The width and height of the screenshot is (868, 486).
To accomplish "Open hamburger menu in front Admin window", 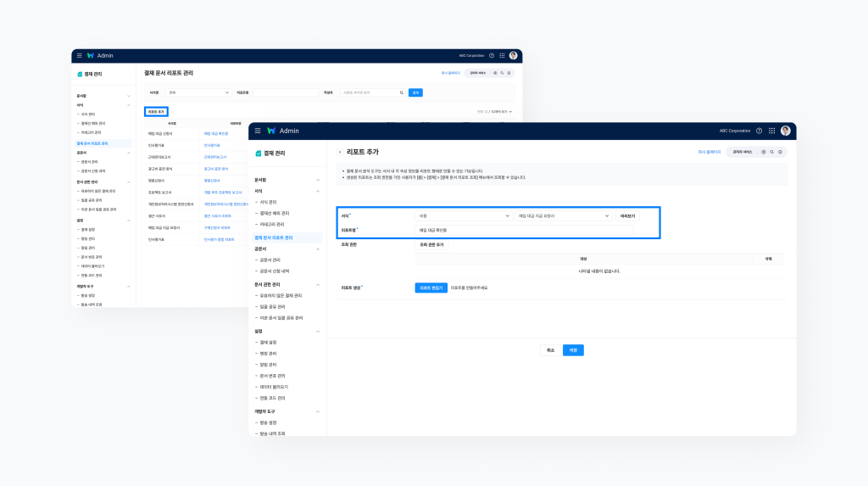I will pos(258,131).
